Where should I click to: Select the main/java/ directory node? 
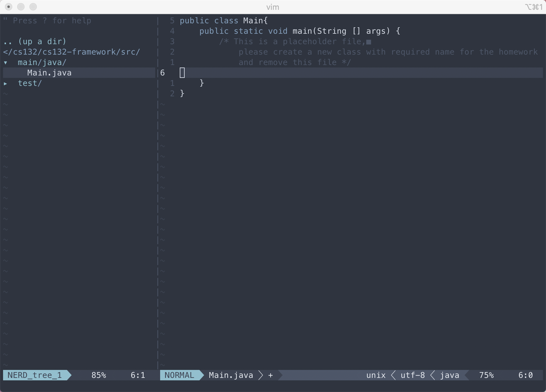(42, 62)
